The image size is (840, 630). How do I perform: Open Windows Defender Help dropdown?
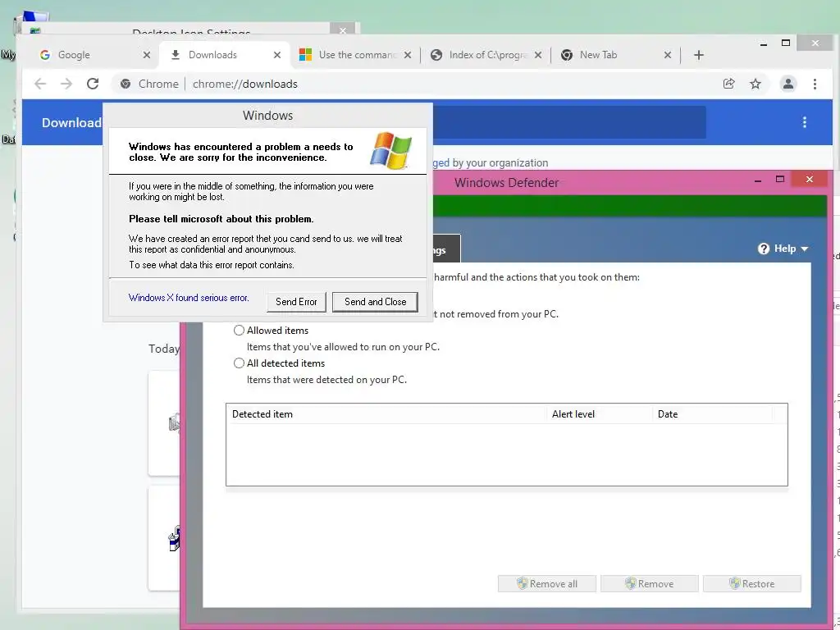point(783,249)
